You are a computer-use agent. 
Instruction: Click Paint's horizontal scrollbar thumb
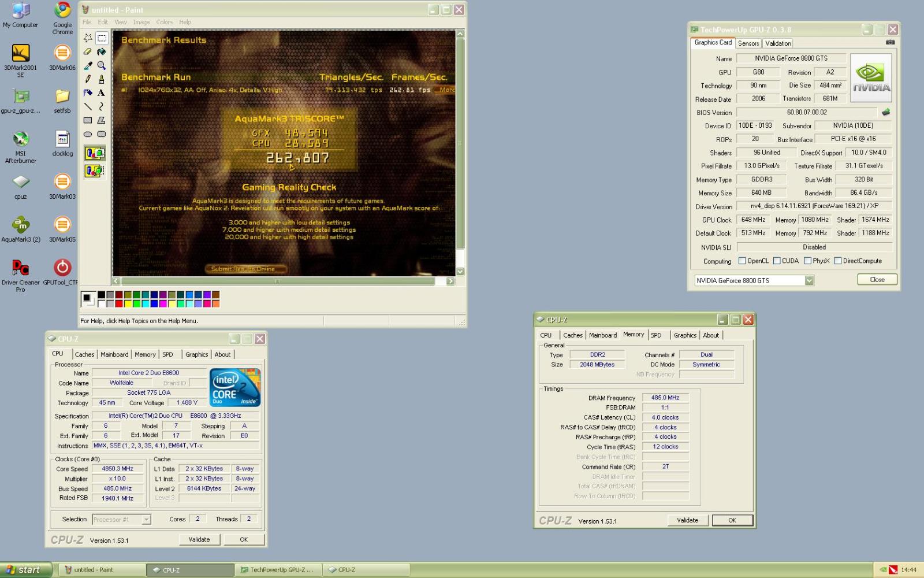[277, 281]
